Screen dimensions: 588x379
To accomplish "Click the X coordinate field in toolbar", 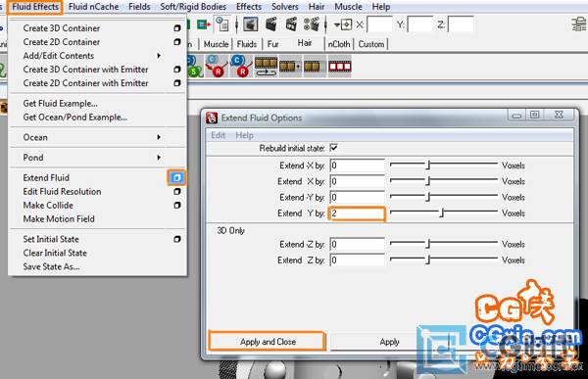I will click(379, 24).
